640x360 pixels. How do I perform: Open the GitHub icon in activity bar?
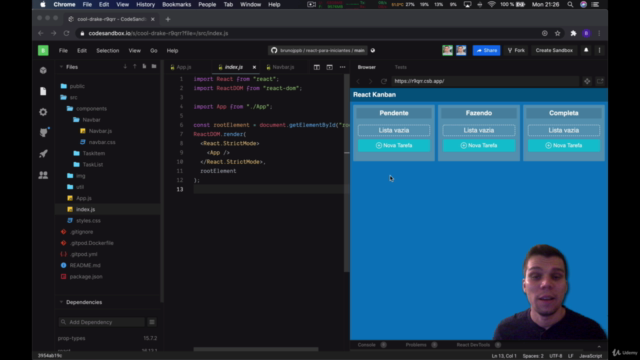tap(43, 133)
